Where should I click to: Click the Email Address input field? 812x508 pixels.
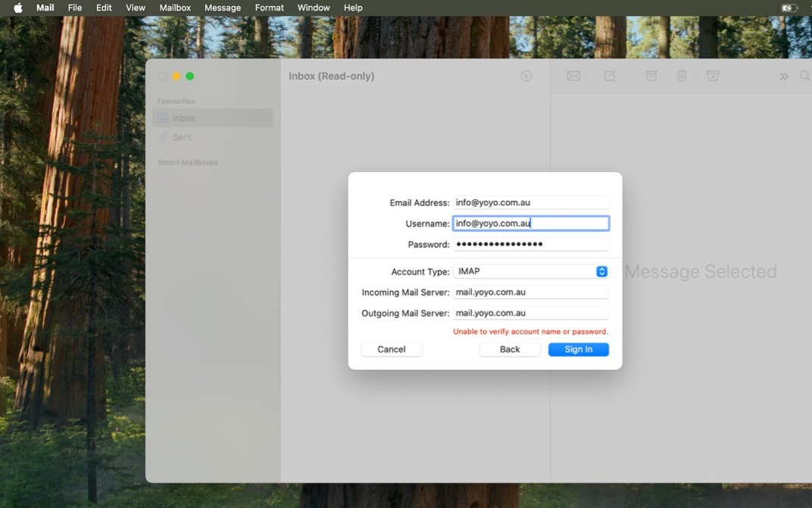pos(531,202)
